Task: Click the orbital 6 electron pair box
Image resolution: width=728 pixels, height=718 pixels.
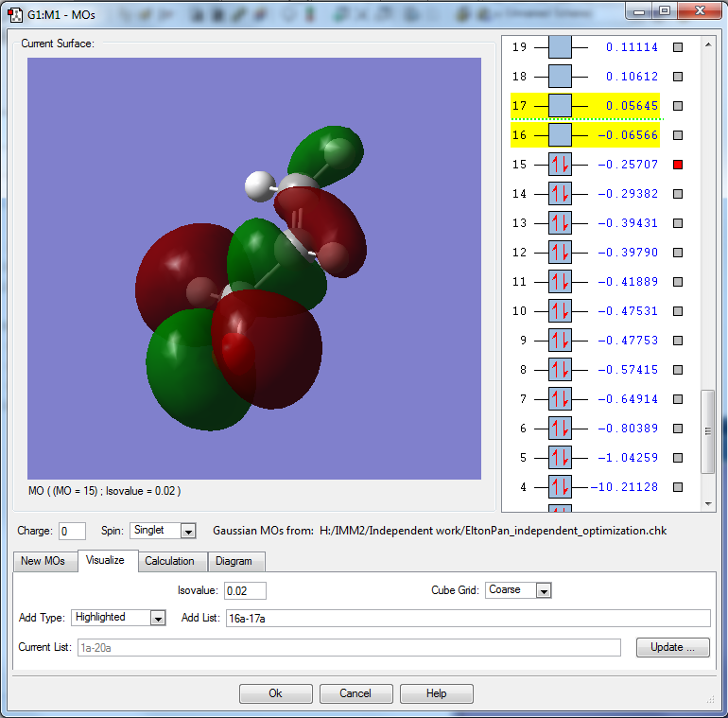Action: coord(560,429)
